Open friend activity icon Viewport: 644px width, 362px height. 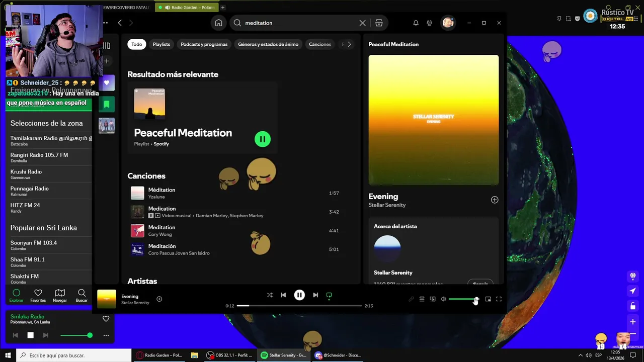[429, 23]
